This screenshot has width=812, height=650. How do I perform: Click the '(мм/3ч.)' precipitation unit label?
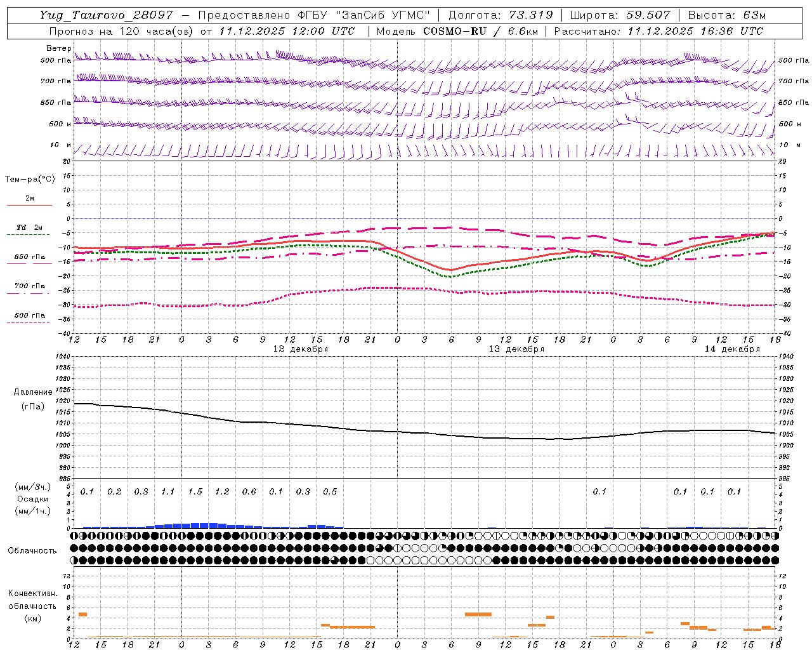32,487
